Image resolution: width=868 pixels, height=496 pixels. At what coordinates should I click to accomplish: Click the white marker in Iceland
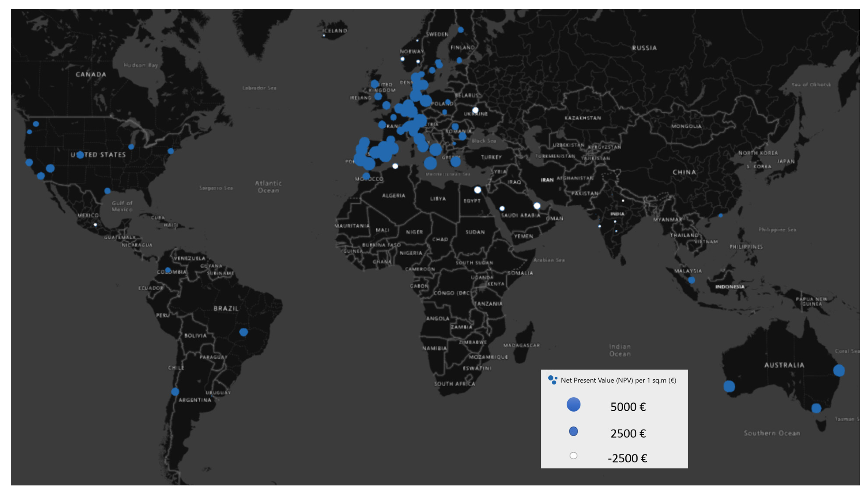[x=324, y=35]
